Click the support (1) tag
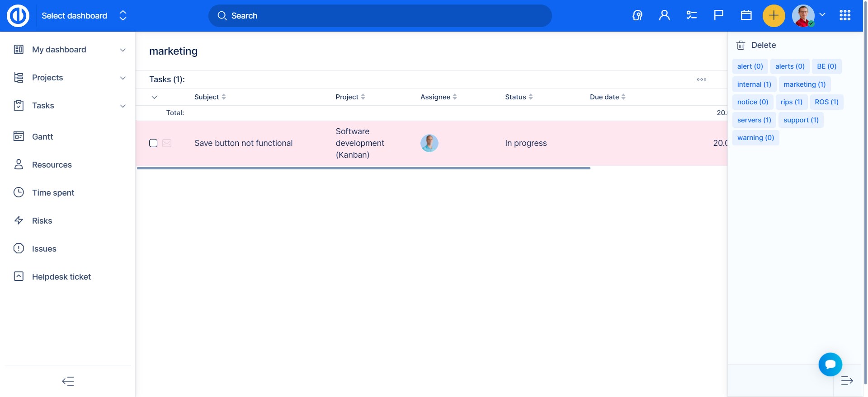The height and width of the screenshot is (397, 868). pos(801,120)
